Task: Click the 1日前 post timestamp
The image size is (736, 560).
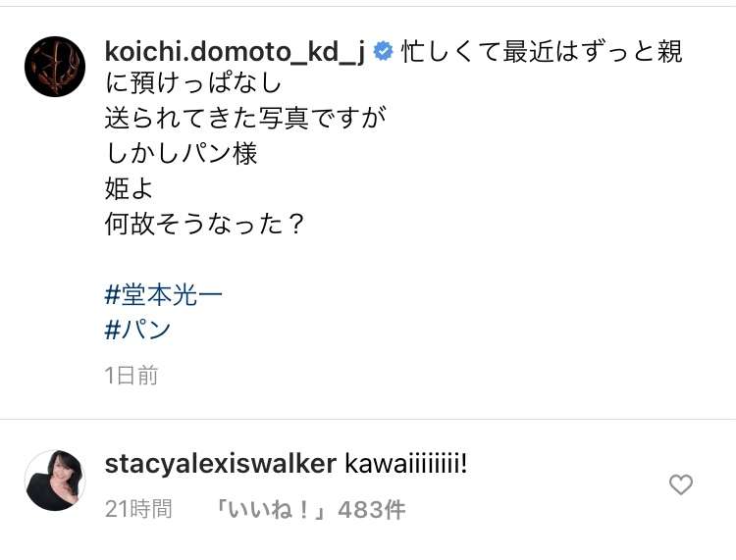Action: 131,376
